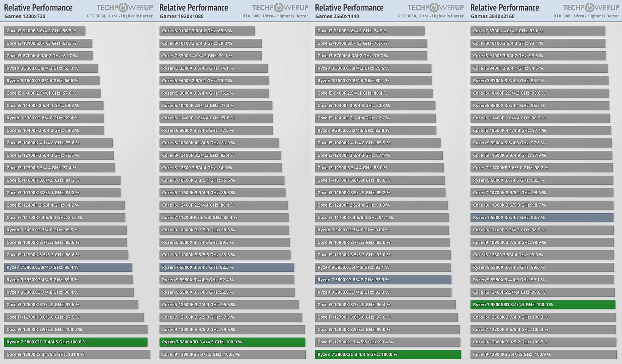Click the 'Core i3-12100F 3.3/4.3 GHz: 87.4 %' bar
This screenshot has height=364, width=622.
[379, 155]
